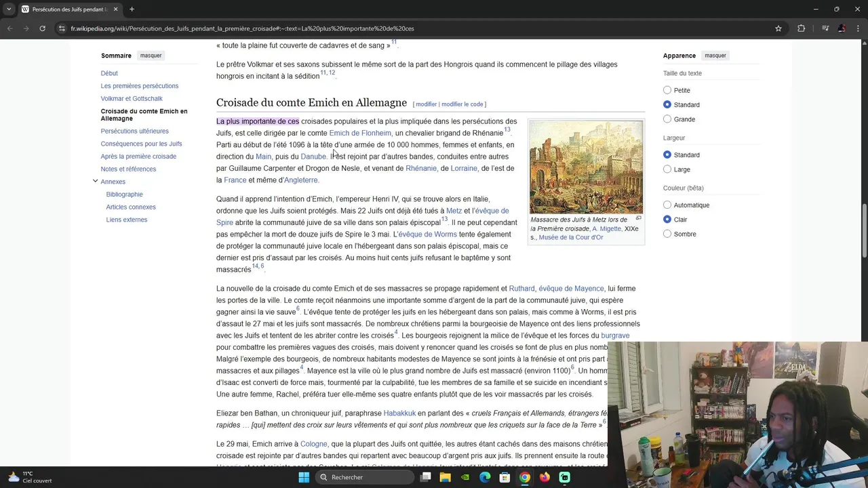Open the Emich de Flonheim link
The image size is (868, 488).
point(360,133)
